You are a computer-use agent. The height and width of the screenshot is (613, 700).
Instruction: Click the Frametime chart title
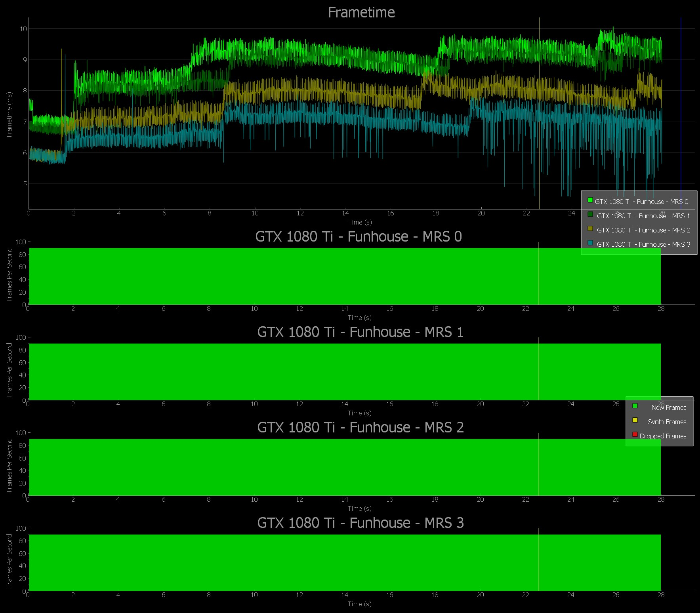(361, 13)
